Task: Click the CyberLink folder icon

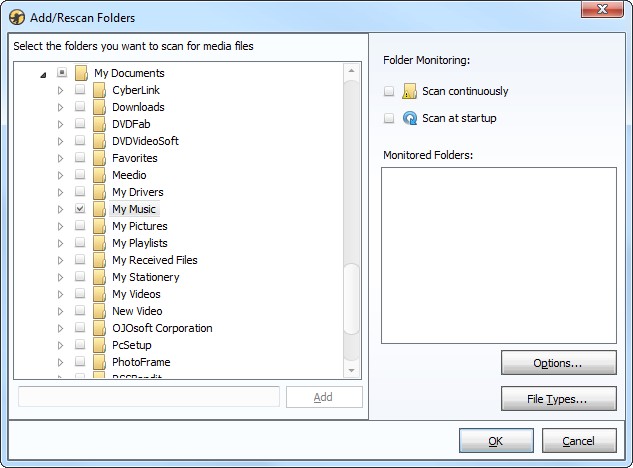Action: pyautogui.click(x=99, y=90)
